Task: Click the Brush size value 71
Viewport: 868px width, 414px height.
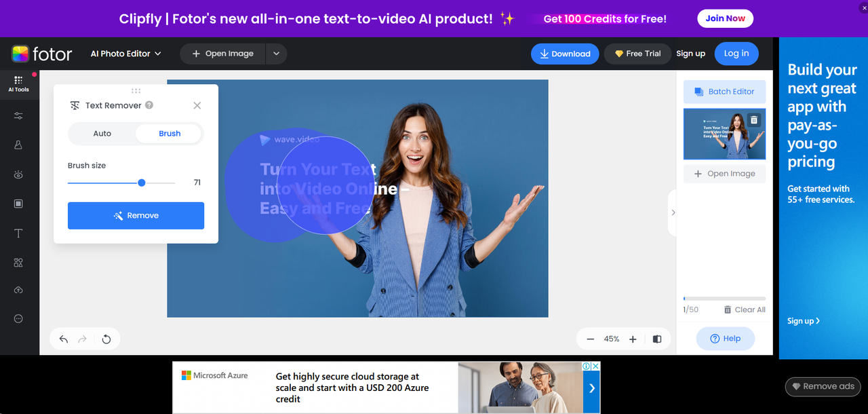Action: click(x=197, y=183)
